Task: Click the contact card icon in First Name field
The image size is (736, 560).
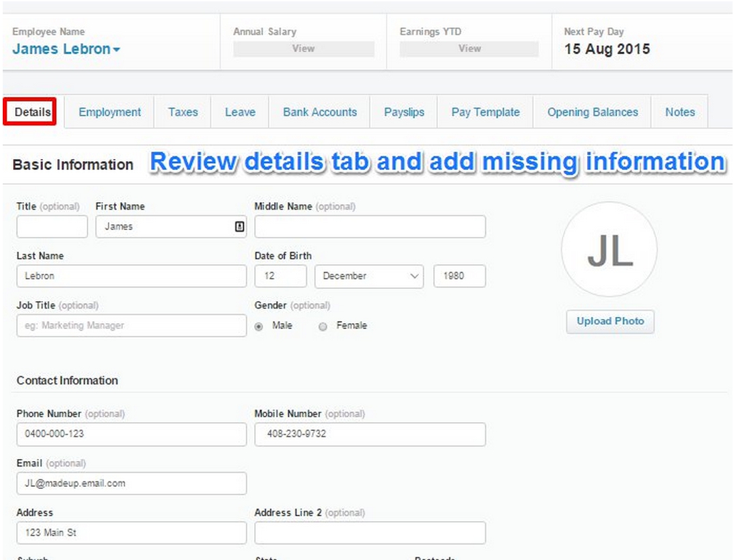Action: coord(239,227)
